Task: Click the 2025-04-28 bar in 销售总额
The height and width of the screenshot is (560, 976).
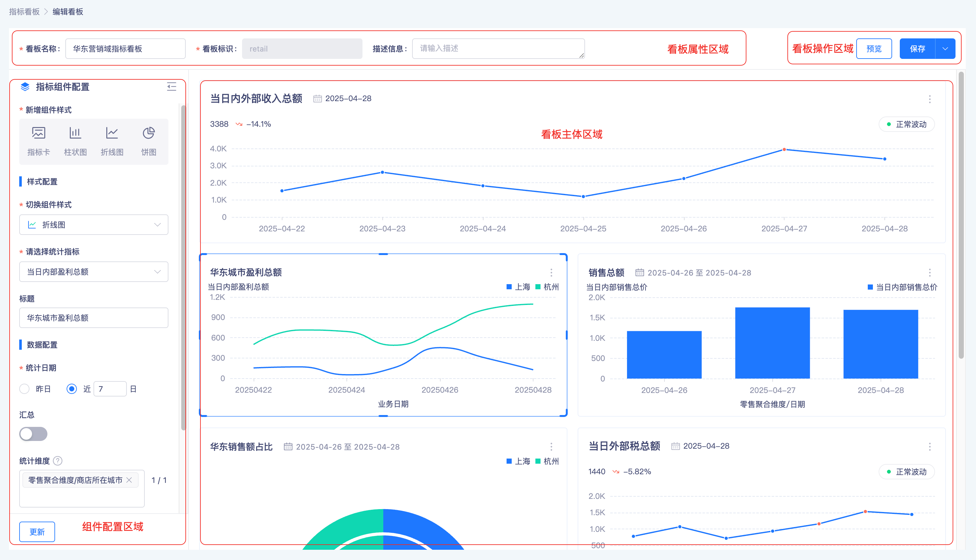Action: click(881, 344)
